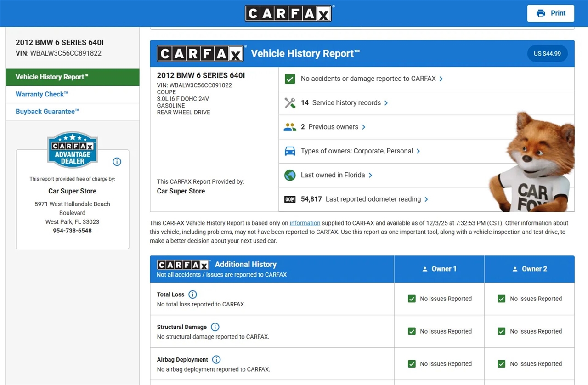This screenshot has height=385, width=588.
Task: Follow the 'information' hyperlink in disclaimer
Action: pos(305,223)
